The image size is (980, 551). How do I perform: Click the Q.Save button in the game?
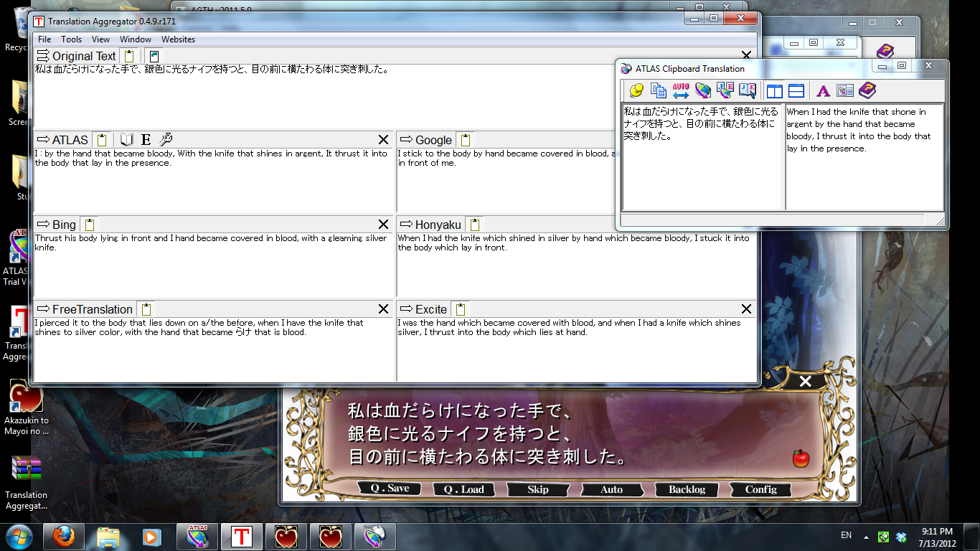coord(390,489)
